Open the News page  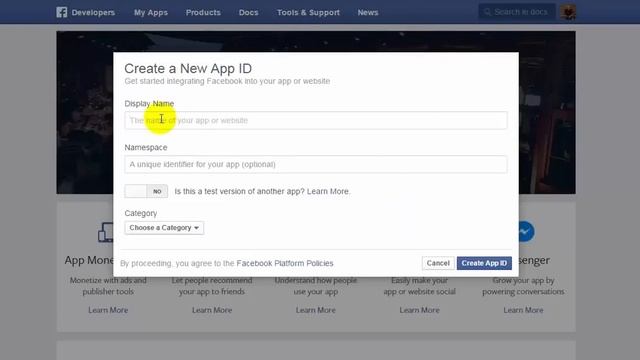pyautogui.click(x=368, y=12)
